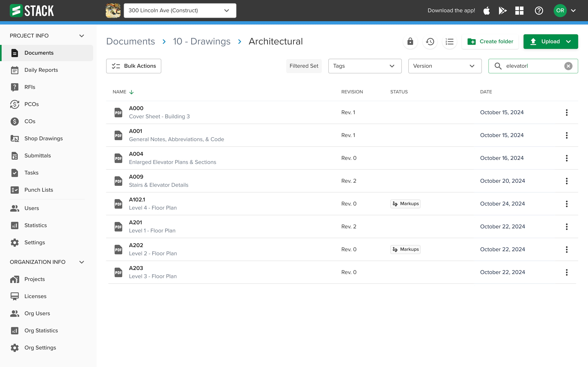
Task: Open the 10 - Drawings breadcrumb
Action: point(202,41)
